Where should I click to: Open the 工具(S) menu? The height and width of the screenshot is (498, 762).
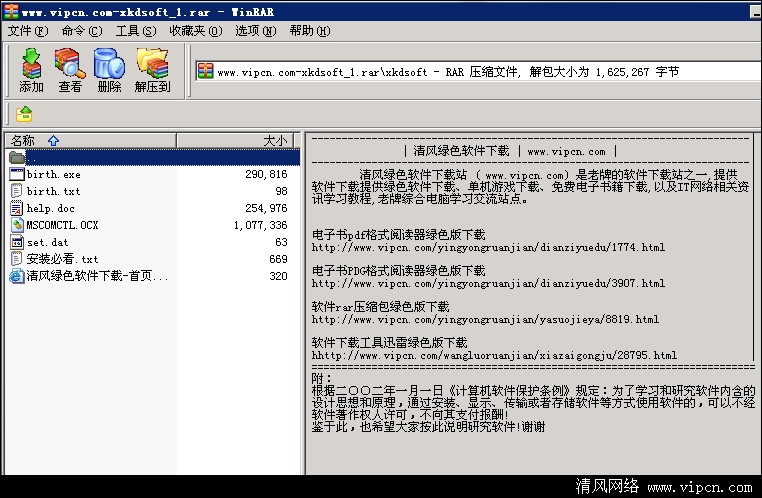(136, 31)
